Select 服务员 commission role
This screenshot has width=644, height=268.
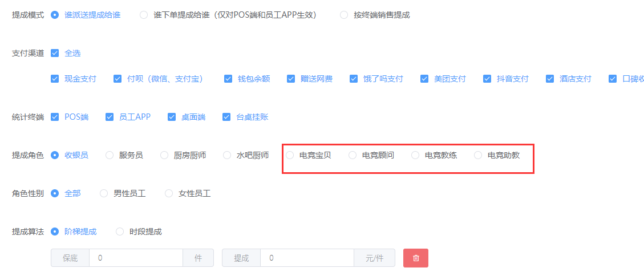[x=110, y=155]
